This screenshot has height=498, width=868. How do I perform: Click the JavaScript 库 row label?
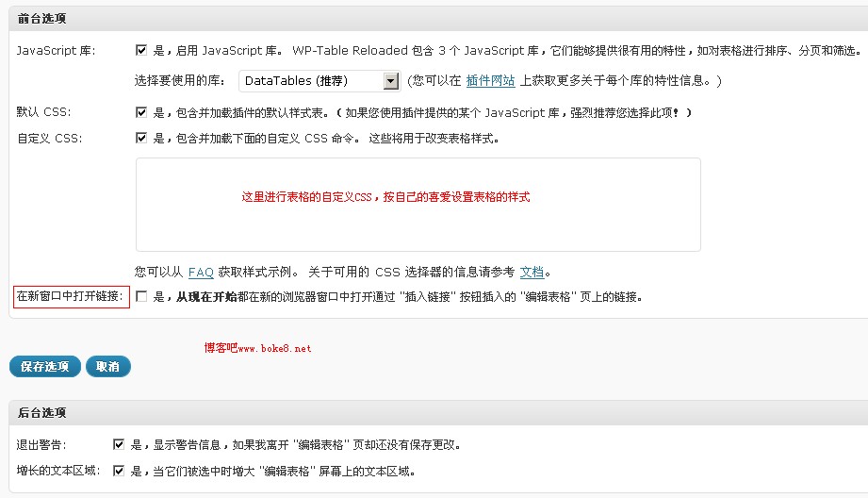pos(56,51)
